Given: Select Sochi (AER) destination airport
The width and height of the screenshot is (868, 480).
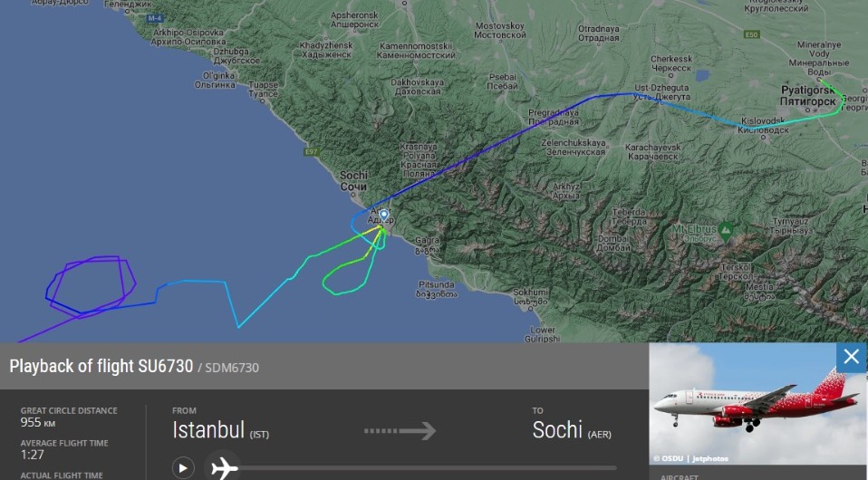Looking at the screenshot, I should coord(572,430).
